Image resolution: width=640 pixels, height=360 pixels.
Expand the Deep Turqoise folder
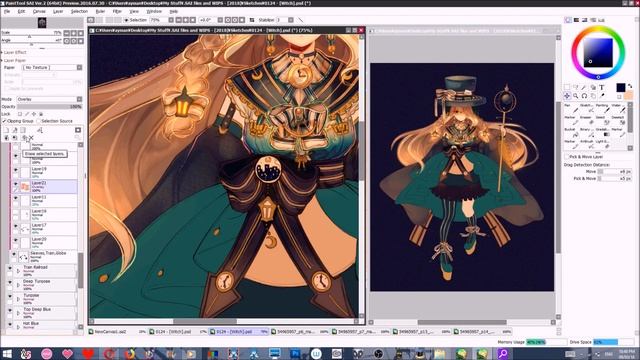pos(18,285)
